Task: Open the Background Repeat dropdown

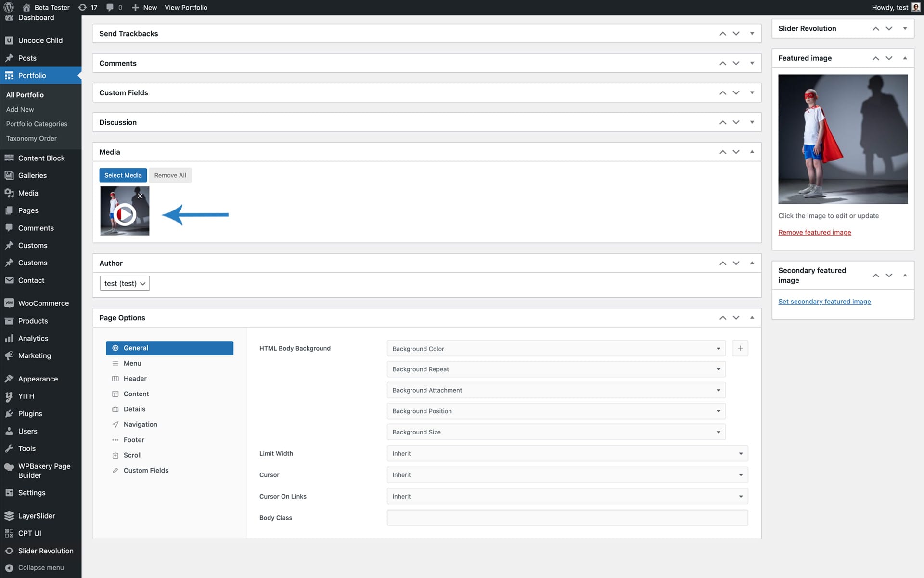Action: point(556,369)
